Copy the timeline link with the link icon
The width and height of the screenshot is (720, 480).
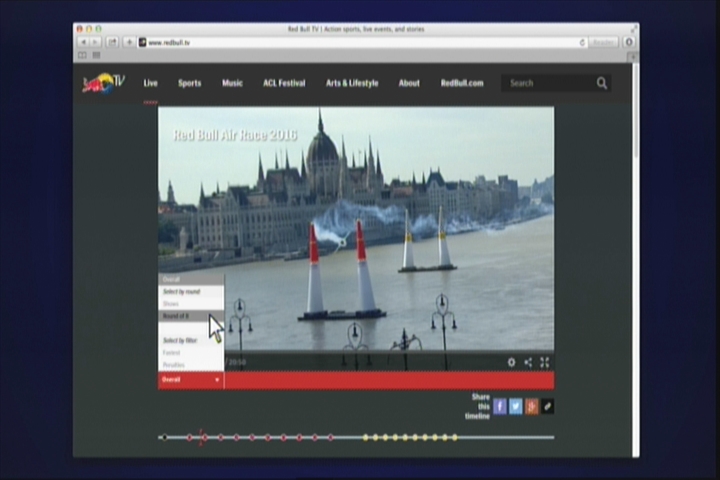[x=547, y=407]
